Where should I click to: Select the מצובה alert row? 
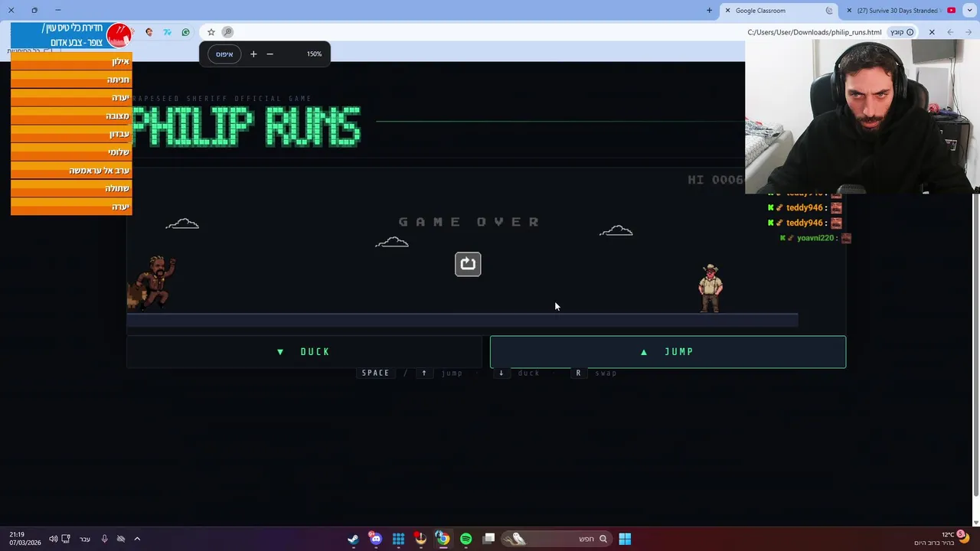pyautogui.click(x=72, y=116)
